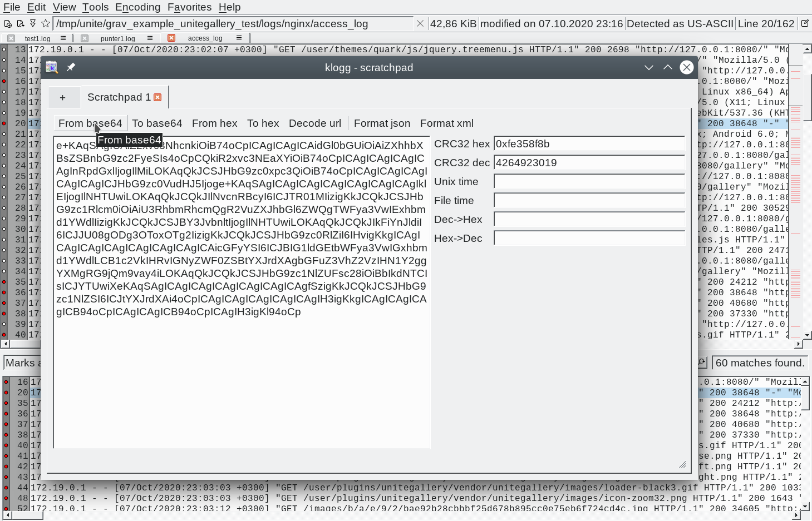Image resolution: width=812 pixels, height=521 pixels.
Task: Click into the CRC32 dec field
Action: pyautogui.click(x=589, y=163)
